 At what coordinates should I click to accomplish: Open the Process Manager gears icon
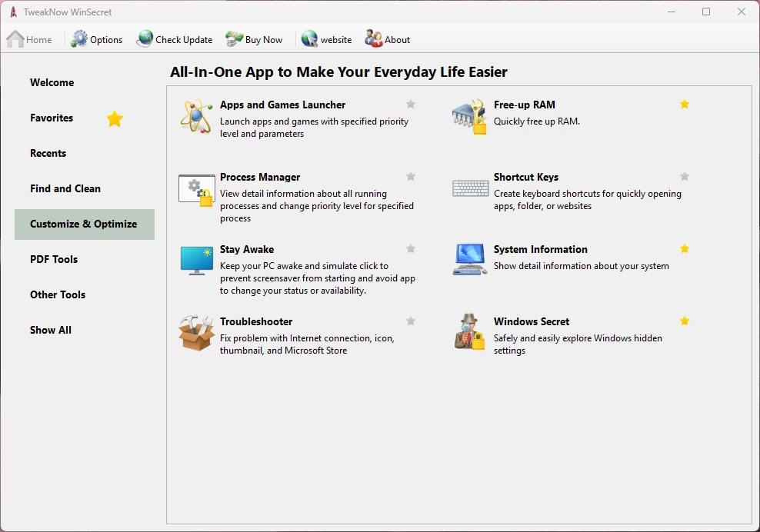click(196, 190)
